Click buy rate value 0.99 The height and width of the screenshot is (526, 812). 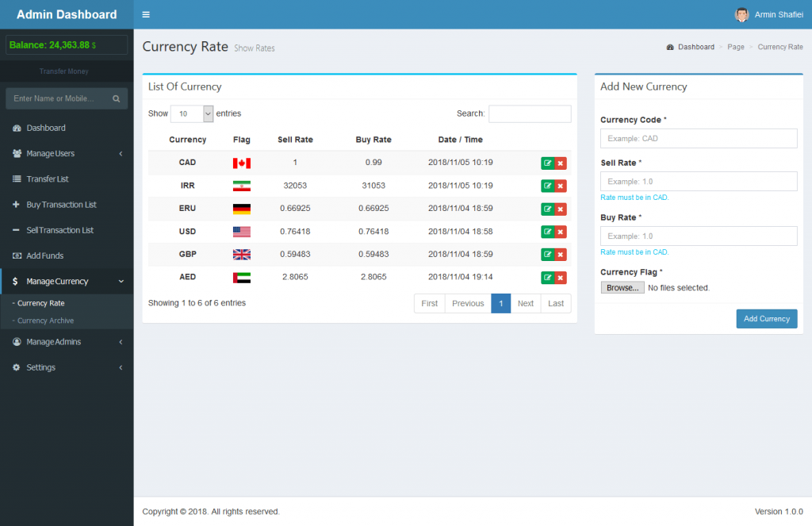point(373,163)
